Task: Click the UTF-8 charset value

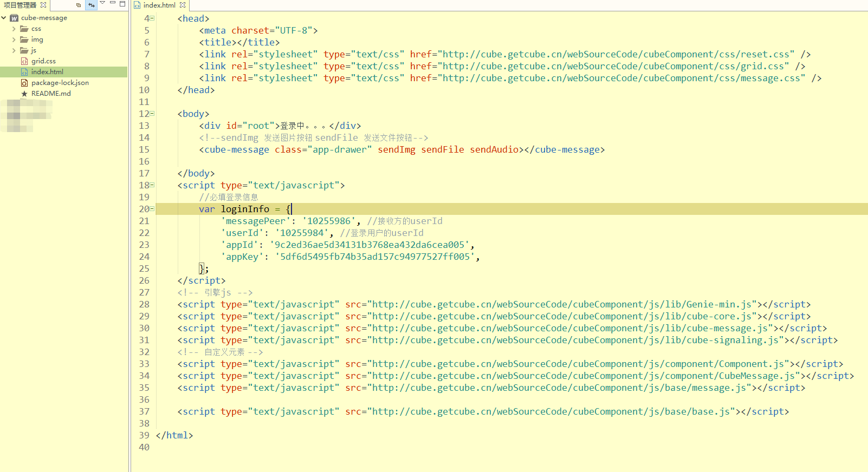Action: [294, 30]
